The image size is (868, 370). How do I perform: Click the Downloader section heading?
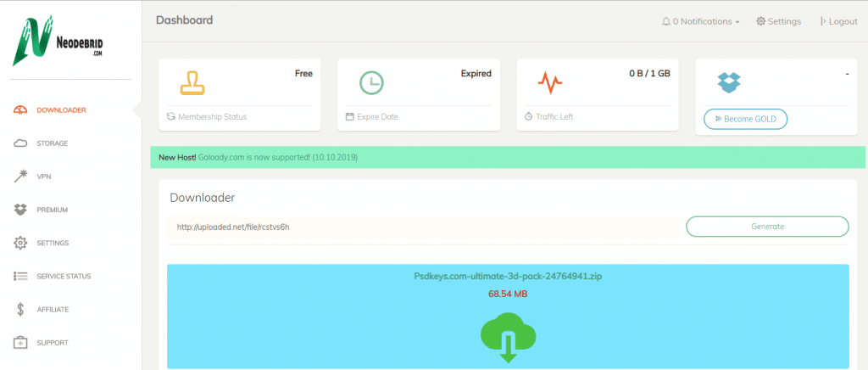(203, 198)
